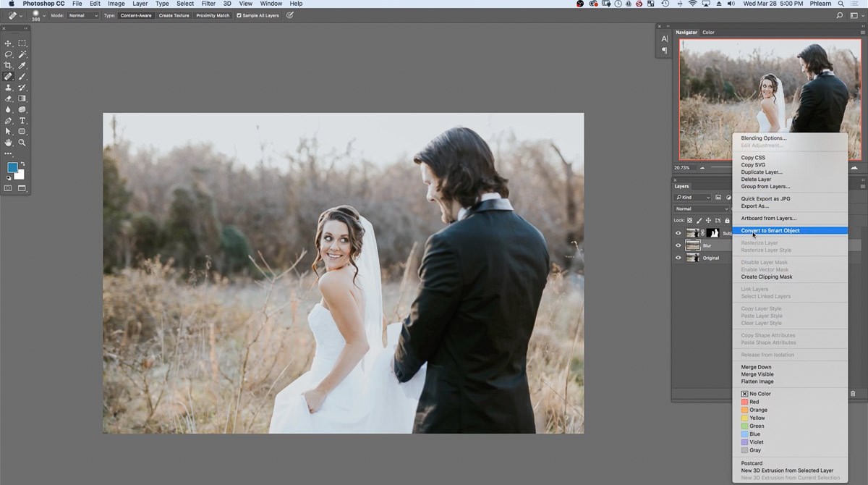Image resolution: width=868 pixels, height=485 pixels.
Task: Click the foreground blue color swatch
Action: click(x=12, y=167)
